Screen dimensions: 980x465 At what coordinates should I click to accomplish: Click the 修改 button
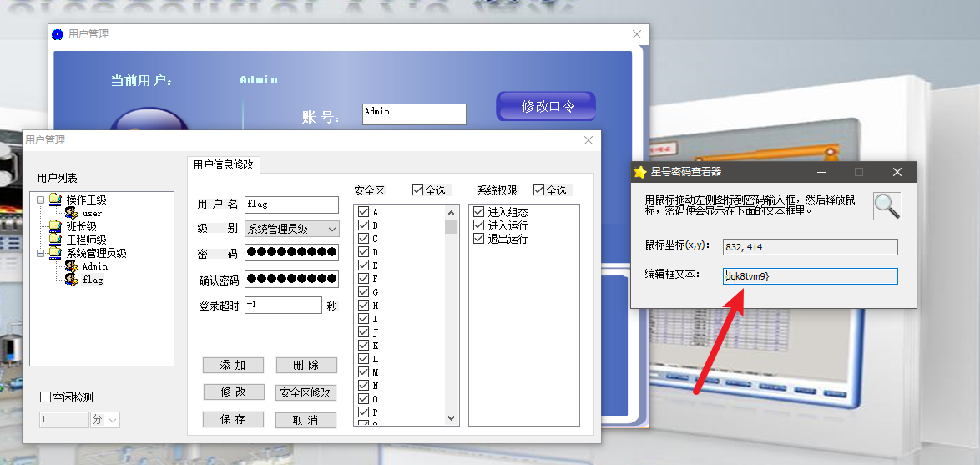[234, 392]
